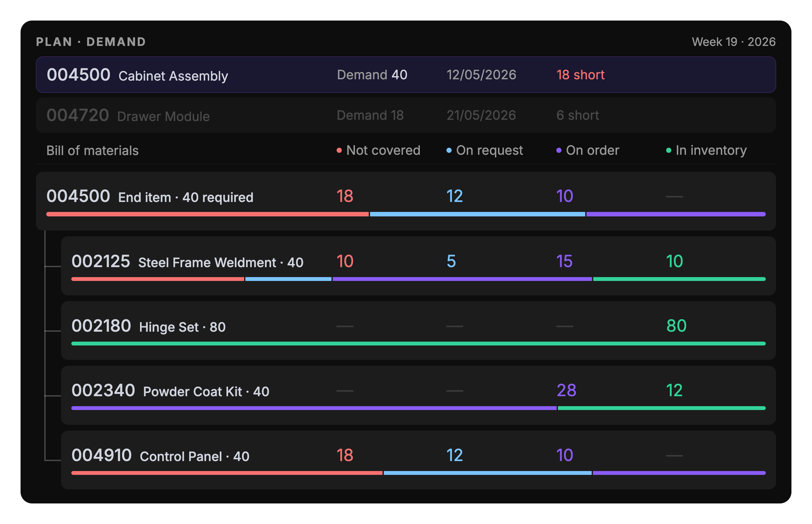
Task: Click the 'Not covered' legend label
Action: pos(383,150)
